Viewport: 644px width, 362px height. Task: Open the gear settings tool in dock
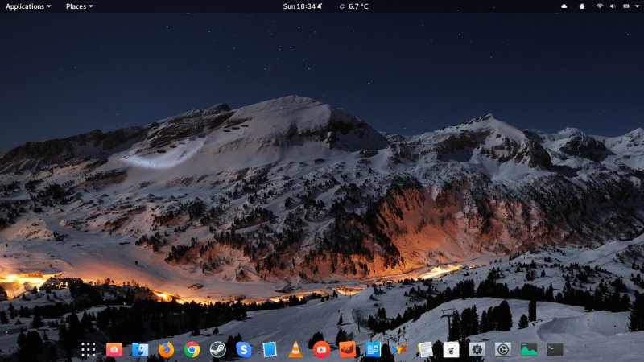tap(477, 349)
